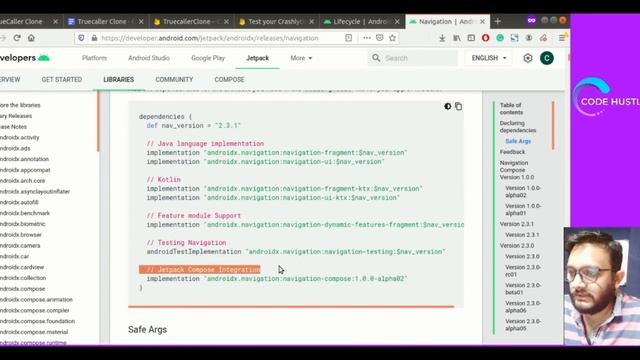Open androidx.camera in the sidebar
Image resolution: width=640 pixels, height=360 pixels.
[20, 245]
